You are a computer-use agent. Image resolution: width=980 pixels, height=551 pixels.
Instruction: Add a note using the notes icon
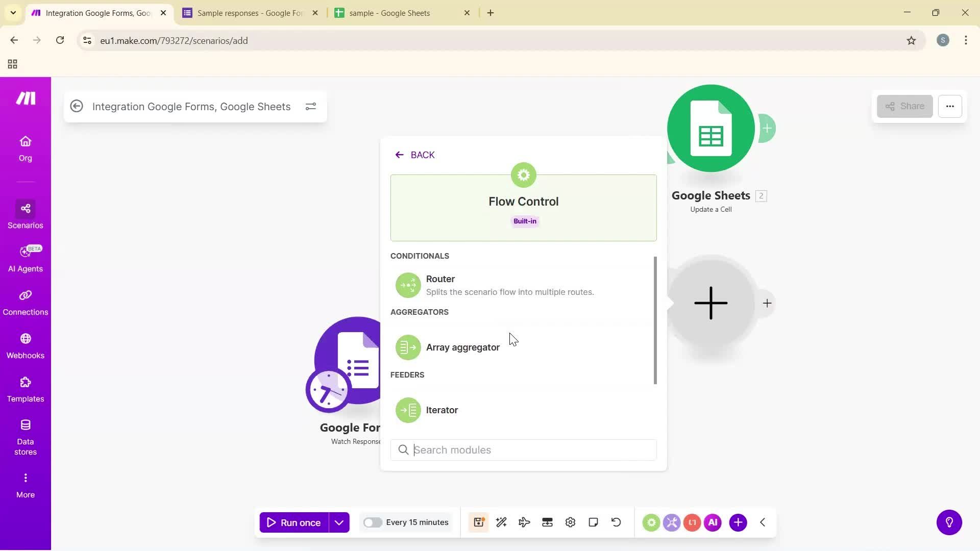click(x=593, y=522)
